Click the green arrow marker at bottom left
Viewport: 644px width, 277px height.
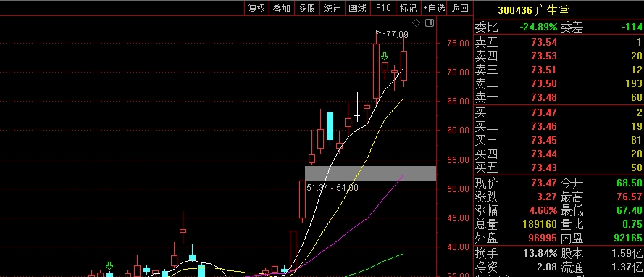(109, 265)
